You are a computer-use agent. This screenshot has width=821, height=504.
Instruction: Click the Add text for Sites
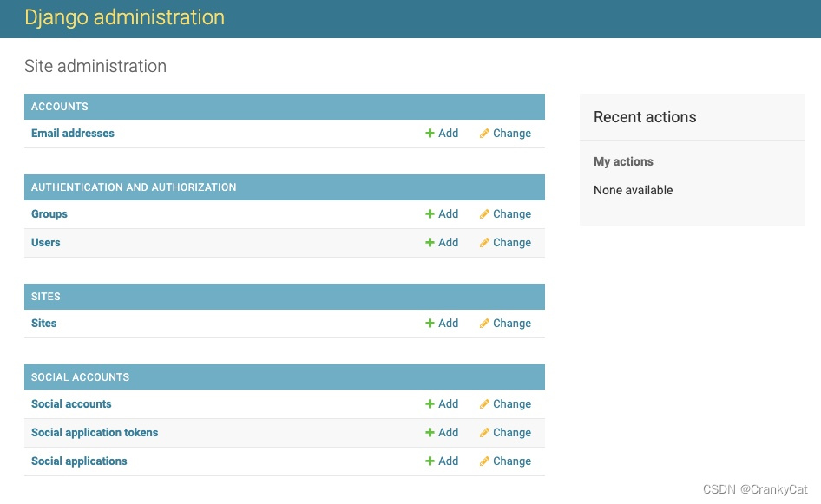pos(448,324)
